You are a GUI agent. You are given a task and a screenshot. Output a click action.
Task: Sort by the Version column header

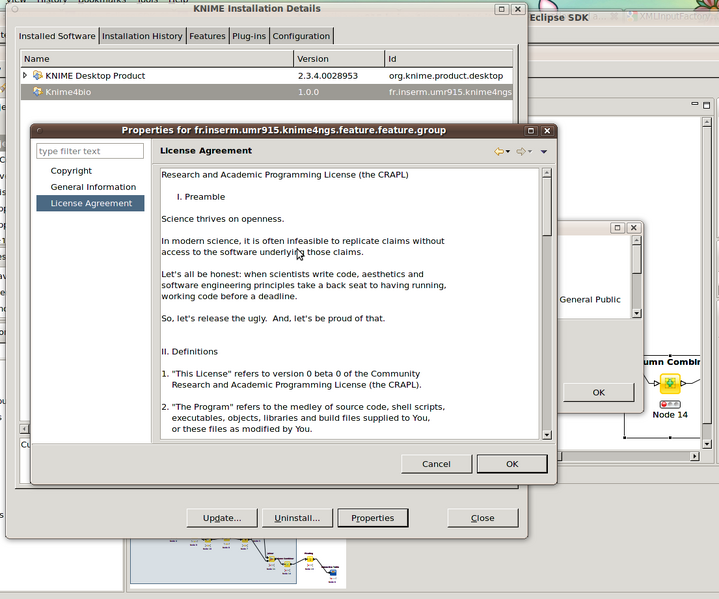coord(339,59)
